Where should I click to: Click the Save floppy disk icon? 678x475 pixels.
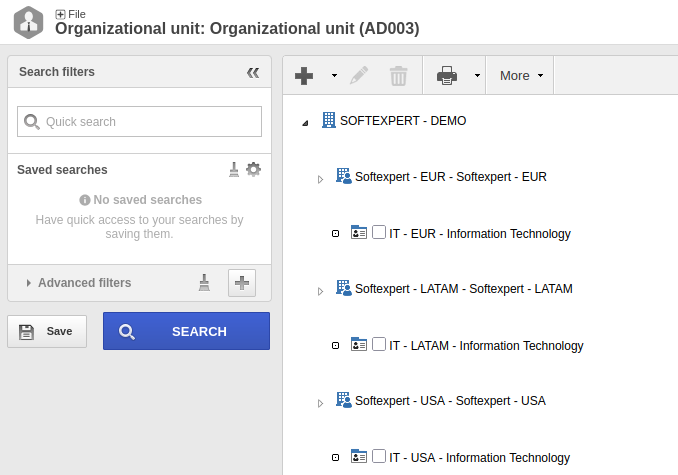coord(26,332)
